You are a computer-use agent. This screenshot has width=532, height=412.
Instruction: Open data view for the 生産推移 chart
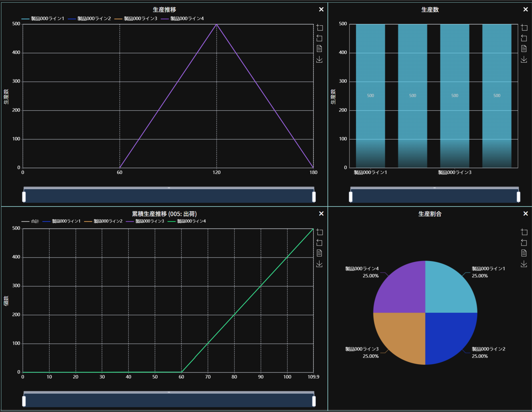point(320,49)
